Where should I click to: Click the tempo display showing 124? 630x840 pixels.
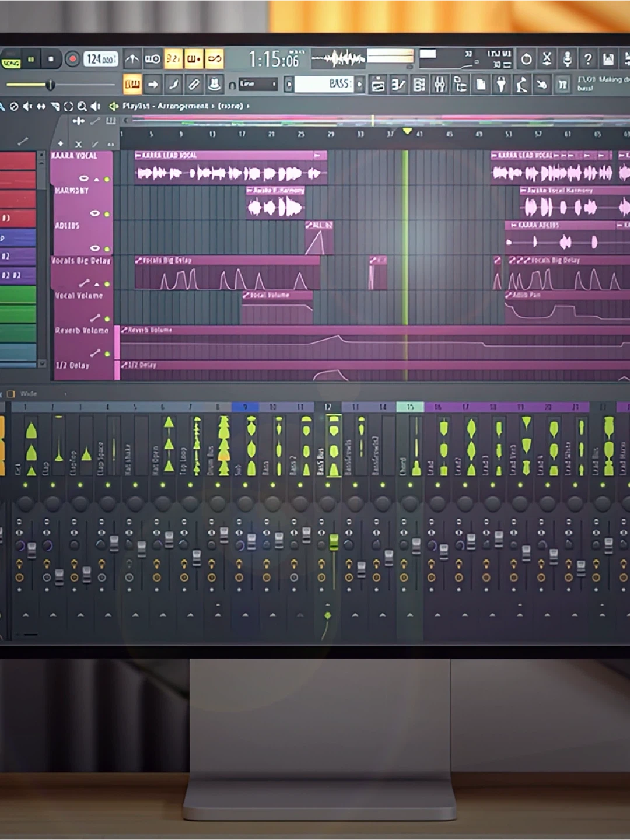[x=100, y=59]
